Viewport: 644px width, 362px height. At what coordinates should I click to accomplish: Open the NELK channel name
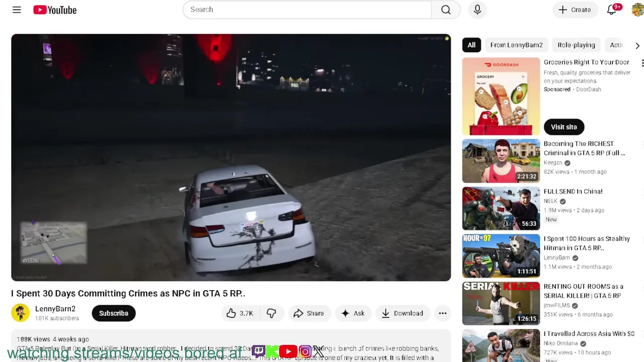click(550, 201)
